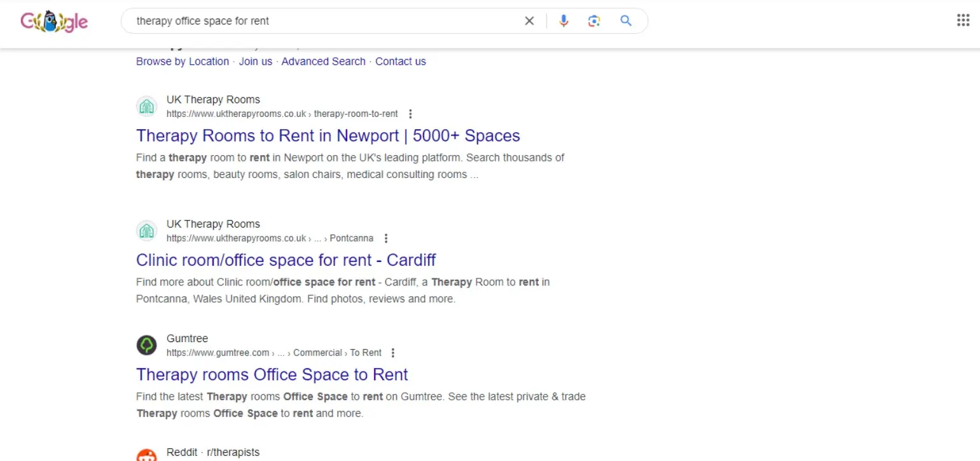
Task: Click the gumtree.com Commercial To Rent URL
Action: coord(274,353)
